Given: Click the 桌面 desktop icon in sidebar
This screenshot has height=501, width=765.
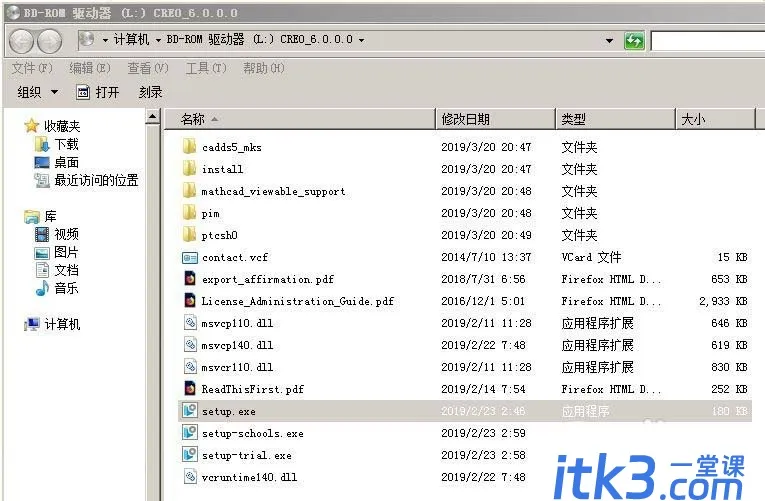Looking at the screenshot, I should click(x=42, y=162).
